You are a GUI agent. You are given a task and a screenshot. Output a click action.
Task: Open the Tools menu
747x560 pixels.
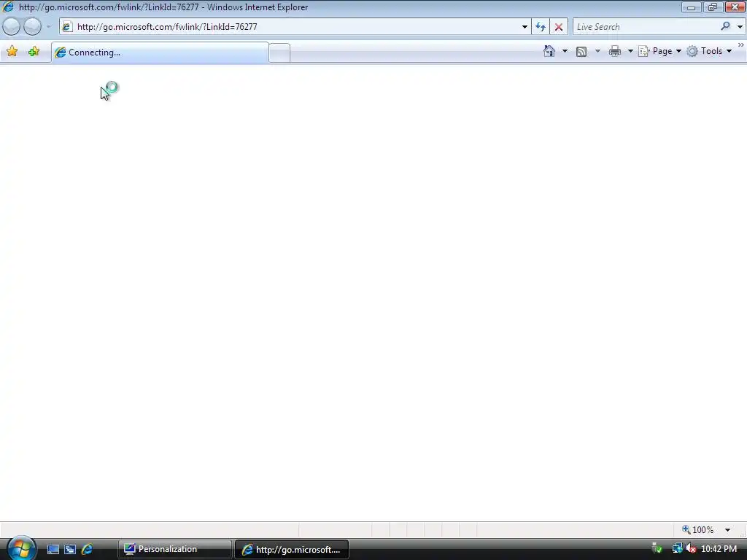pos(709,51)
